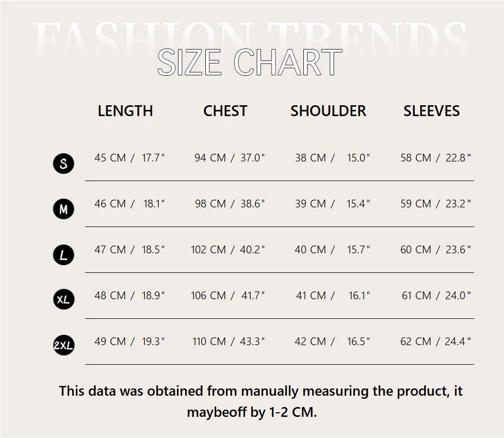Click the manual measuring disclaimer text
504x438 pixels.
(261, 401)
